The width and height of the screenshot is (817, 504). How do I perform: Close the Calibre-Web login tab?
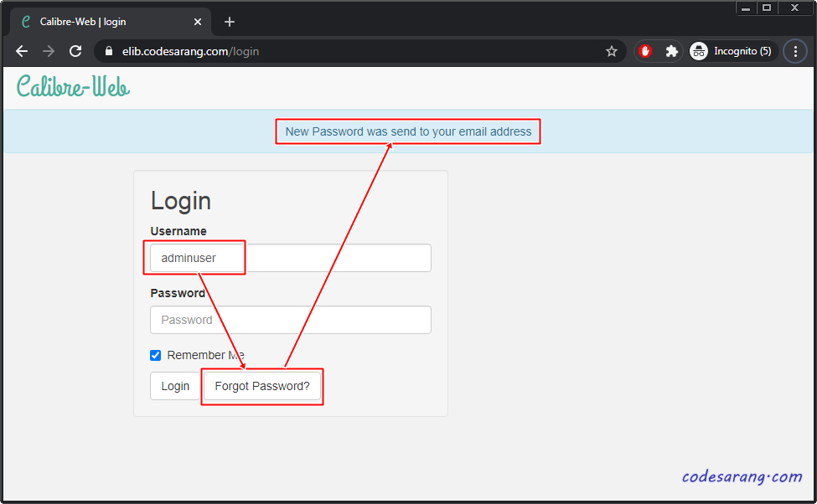pos(198,22)
